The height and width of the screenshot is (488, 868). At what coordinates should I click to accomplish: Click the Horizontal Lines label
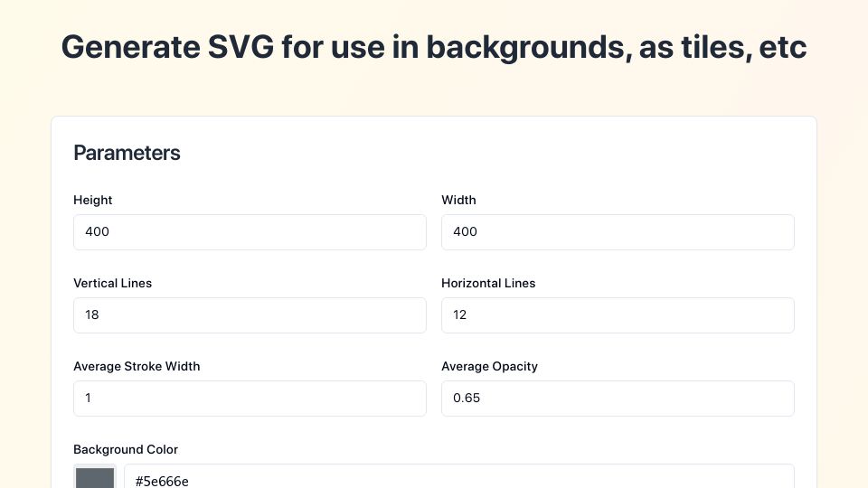(x=489, y=283)
